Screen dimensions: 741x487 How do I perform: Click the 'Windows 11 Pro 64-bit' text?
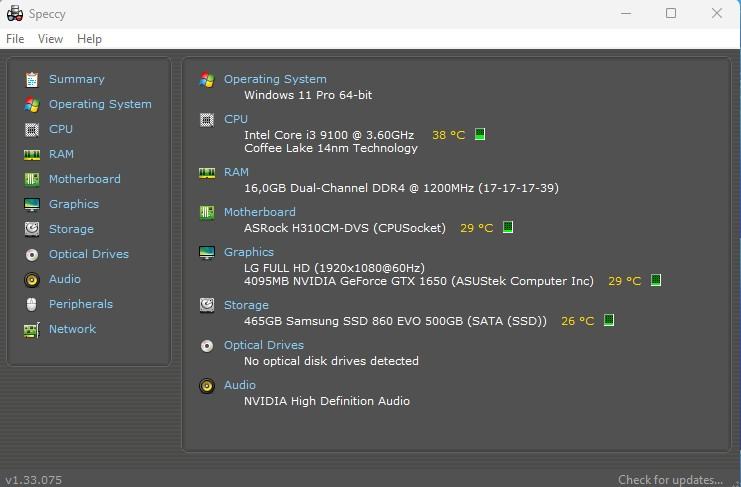coord(308,95)
